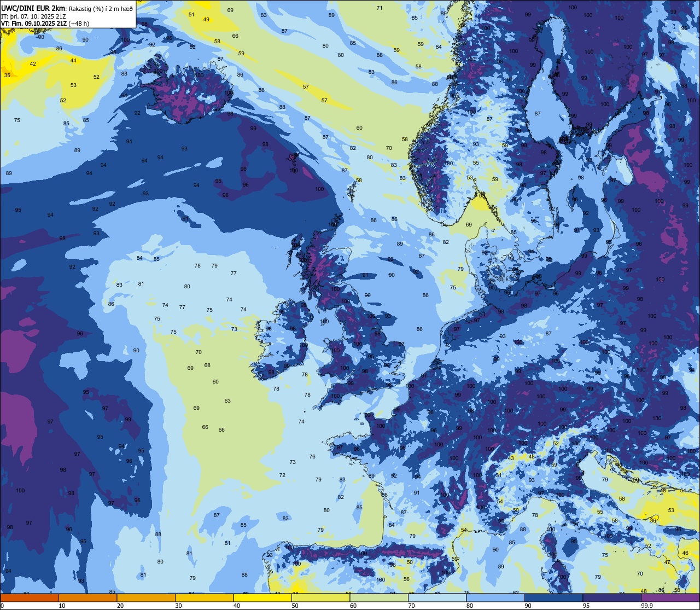The width and height of the screenshot is (700, 610).
Task: Click the humidity value "63" west of Ireland
Action: click(x=227, y=401)
